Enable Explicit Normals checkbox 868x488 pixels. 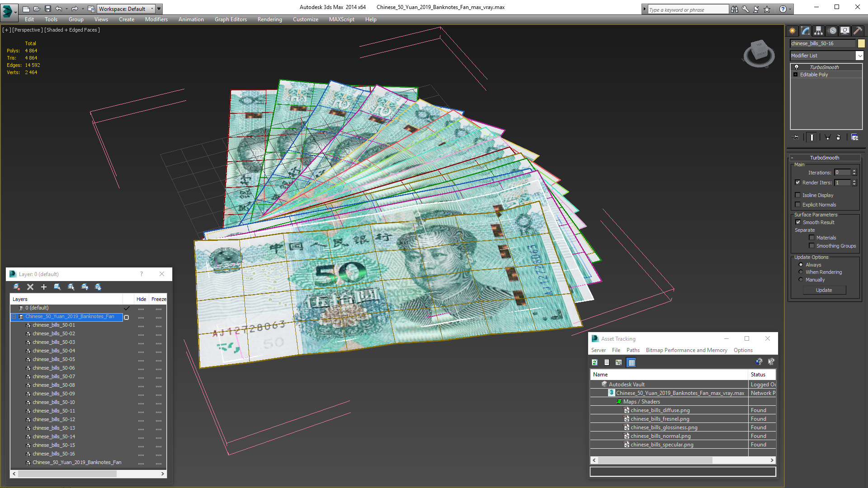coord(797,205)
